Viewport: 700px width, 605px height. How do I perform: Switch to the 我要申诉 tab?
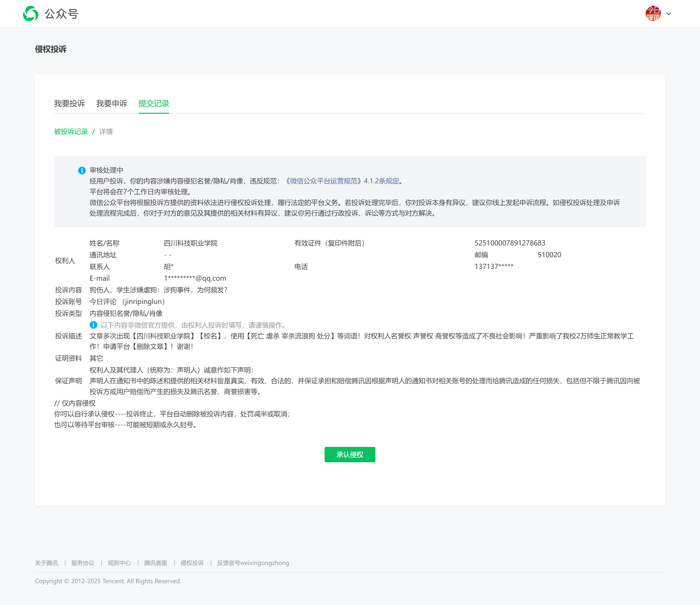[x=111, y=103]
